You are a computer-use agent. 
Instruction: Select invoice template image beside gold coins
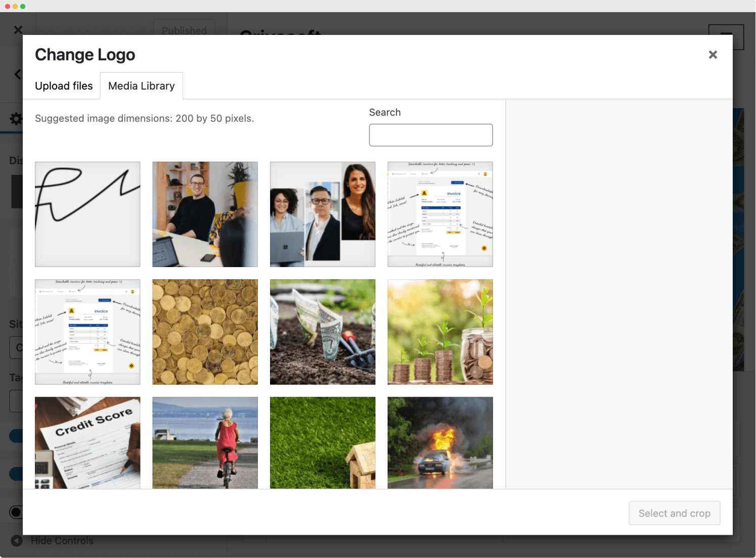coord(87,332)
